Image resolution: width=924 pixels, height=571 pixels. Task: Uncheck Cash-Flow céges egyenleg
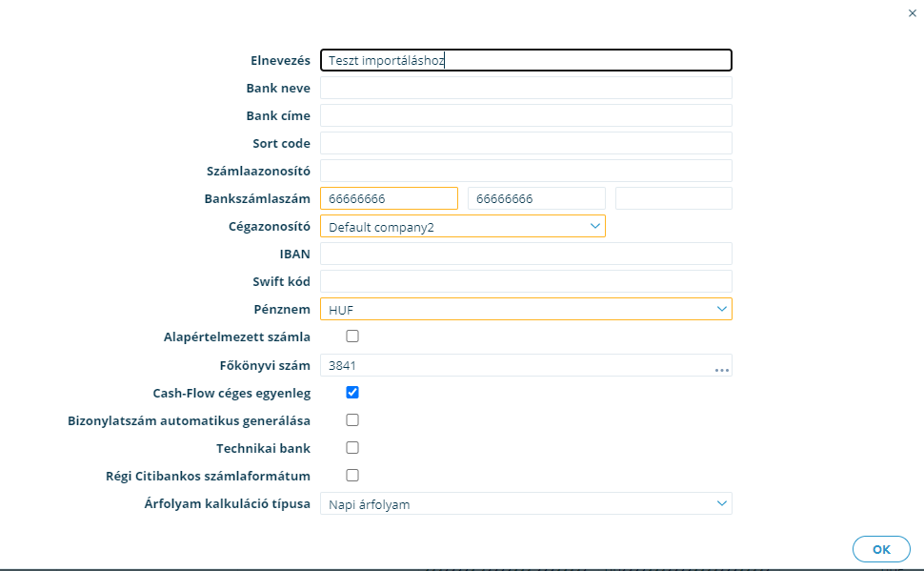point(352,393)
